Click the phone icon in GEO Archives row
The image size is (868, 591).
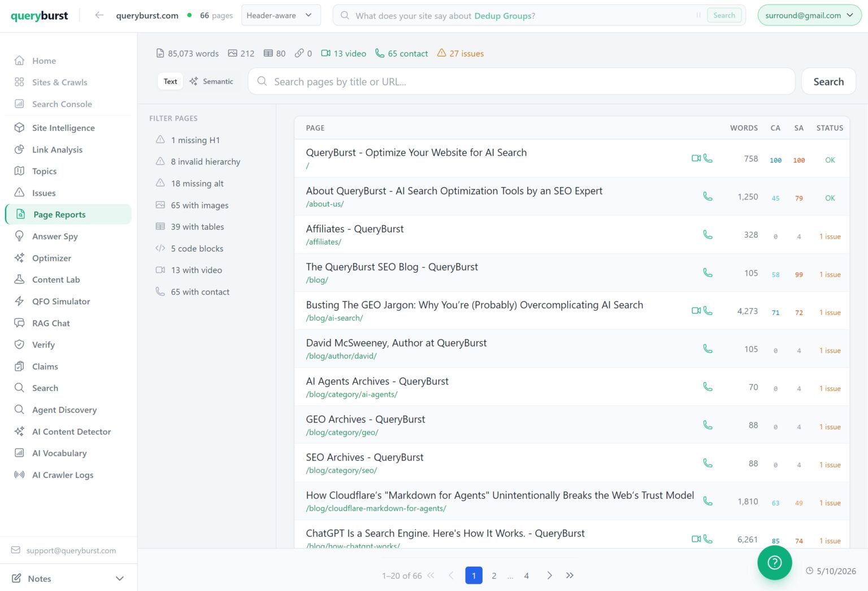708,425
